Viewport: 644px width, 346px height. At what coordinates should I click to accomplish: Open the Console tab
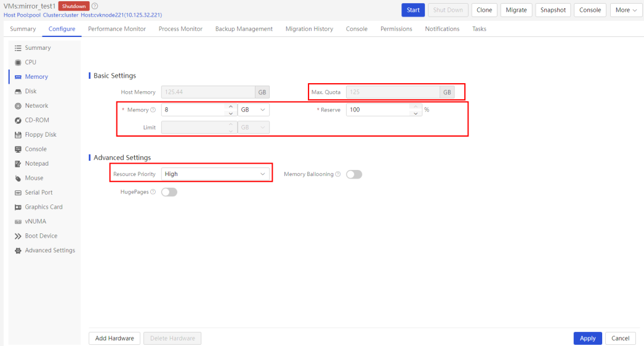point(356,29)
